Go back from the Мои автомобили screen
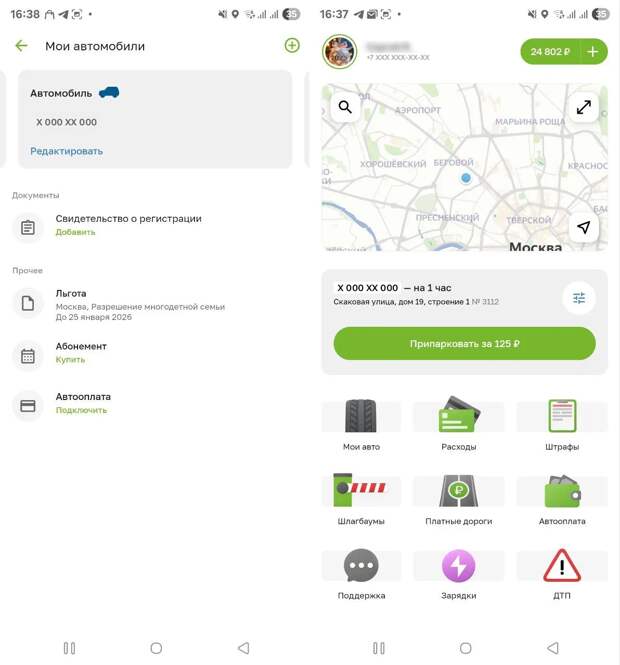Viewport: 620px width, 665px height. point(21,46)
